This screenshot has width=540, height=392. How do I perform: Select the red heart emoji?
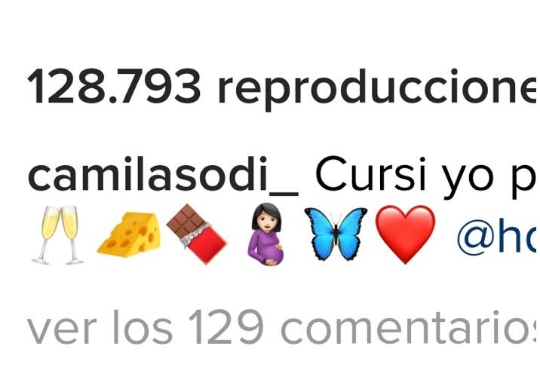click(405, 234)
